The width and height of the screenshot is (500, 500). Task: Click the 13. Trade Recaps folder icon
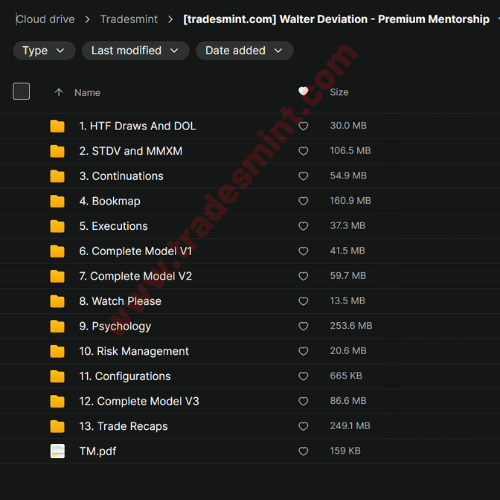coord(57,426)
